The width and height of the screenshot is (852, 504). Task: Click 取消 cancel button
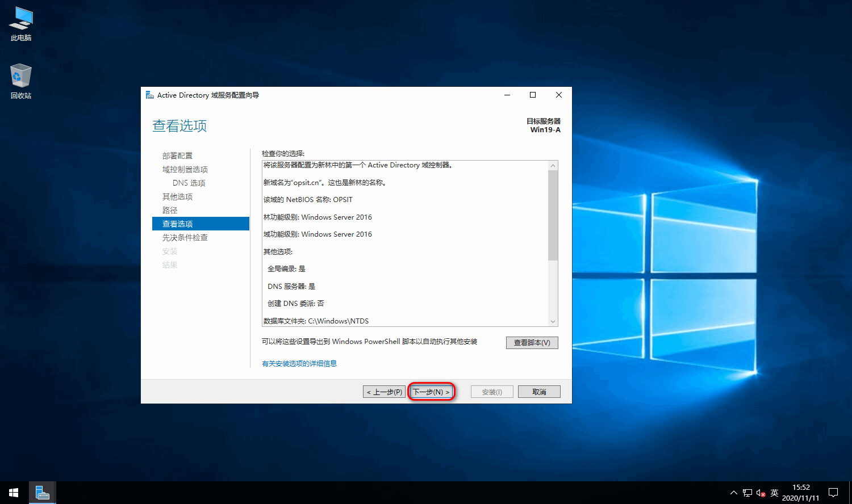point(539,392)
